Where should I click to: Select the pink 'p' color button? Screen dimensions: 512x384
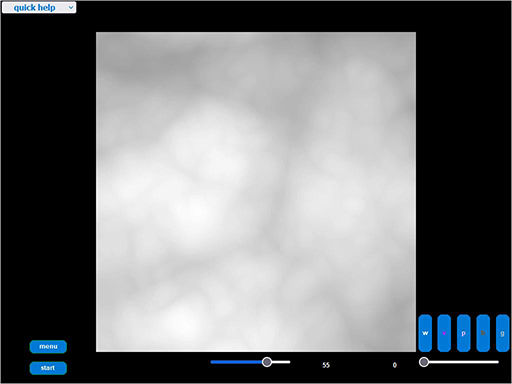(463, 333)
